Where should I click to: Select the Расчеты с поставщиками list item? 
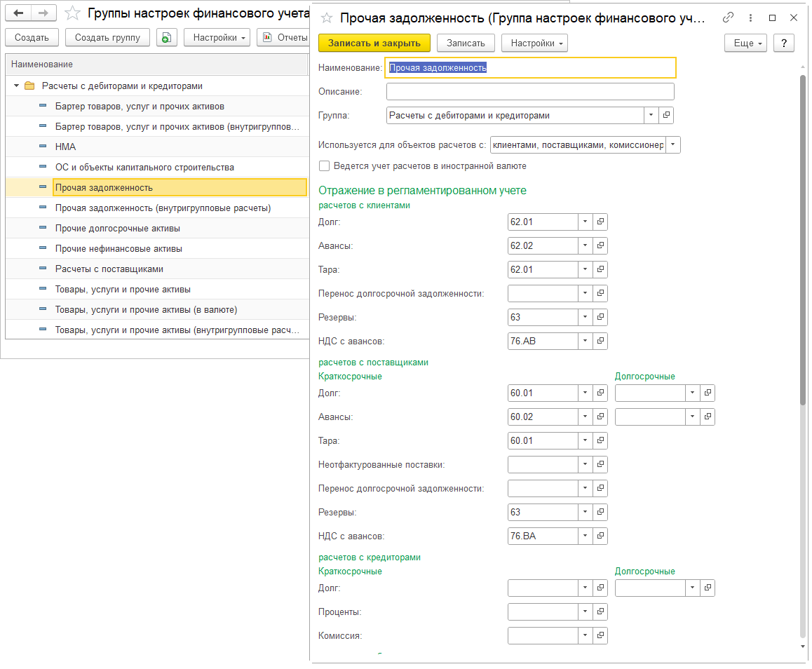pyautogui.click(x=109, y=269)
